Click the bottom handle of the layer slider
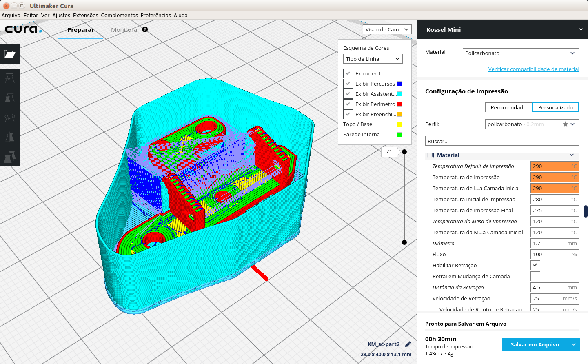The width and height of the screenshot is (588, 364). pos(404,242)
